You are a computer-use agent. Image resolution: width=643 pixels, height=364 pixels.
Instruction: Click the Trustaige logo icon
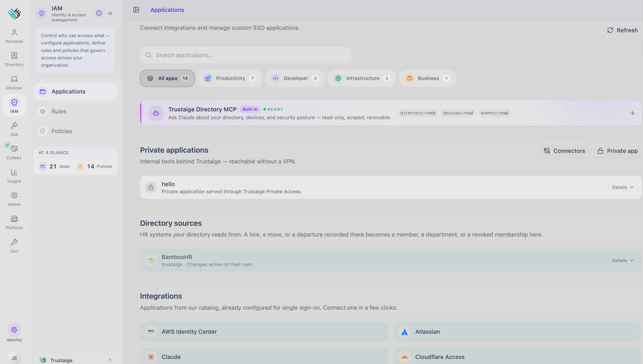pos(14,14)
